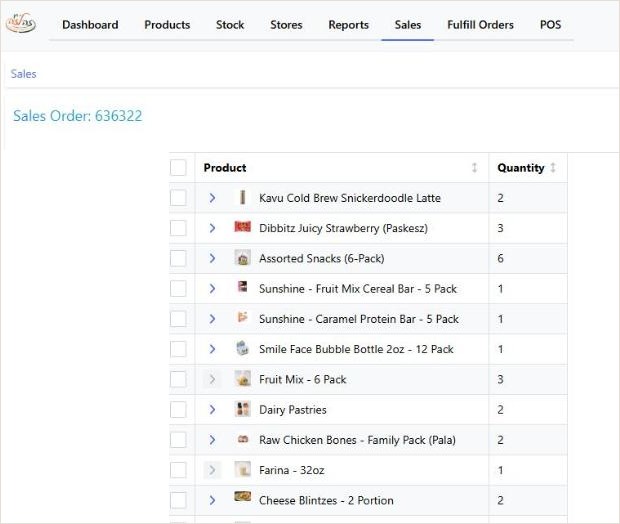Expand the Sunshine Caramel Protein Bar row
620x524 pixels.
tap(212, 319)
